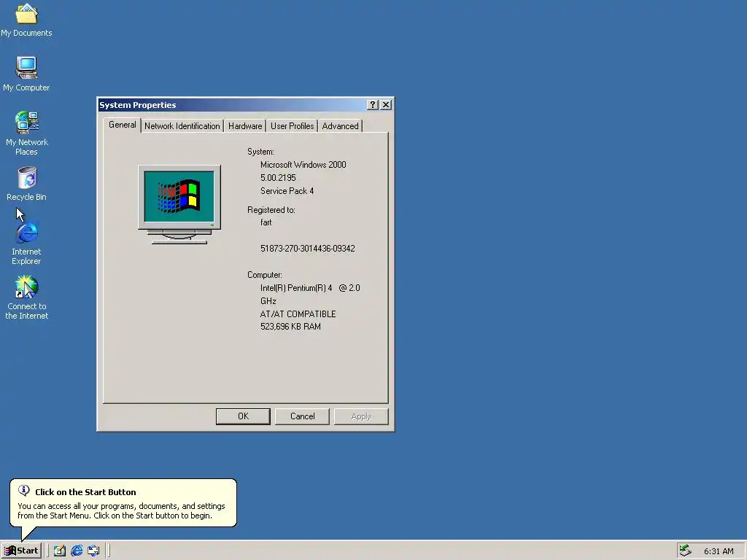Click the '523,696 KB RAM' text

pos(290,327)
